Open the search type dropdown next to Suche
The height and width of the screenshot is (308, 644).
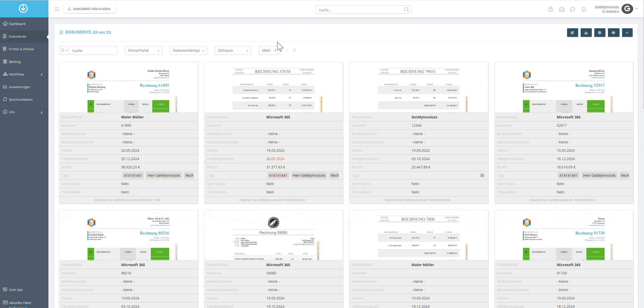click(x=64, y=50)
